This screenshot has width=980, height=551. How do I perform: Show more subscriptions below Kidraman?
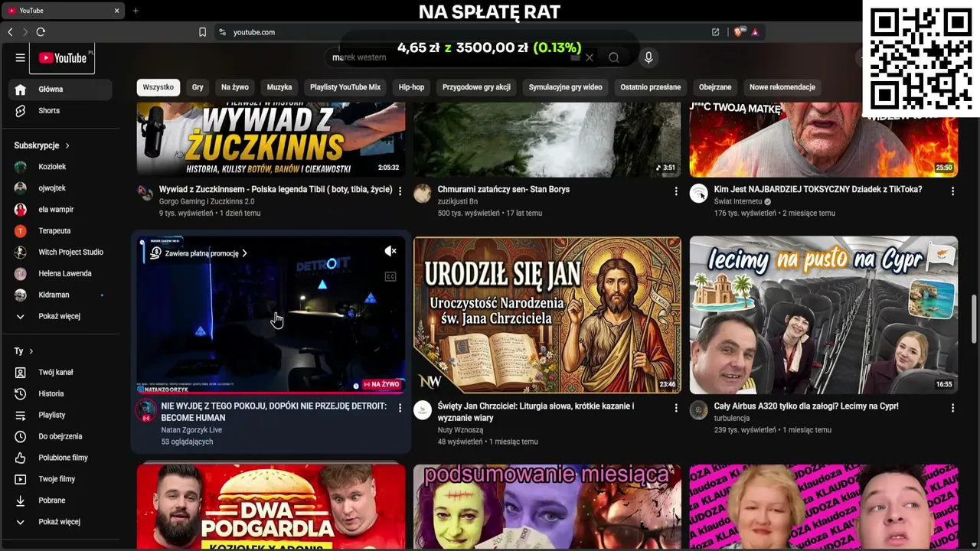[60, 316]
